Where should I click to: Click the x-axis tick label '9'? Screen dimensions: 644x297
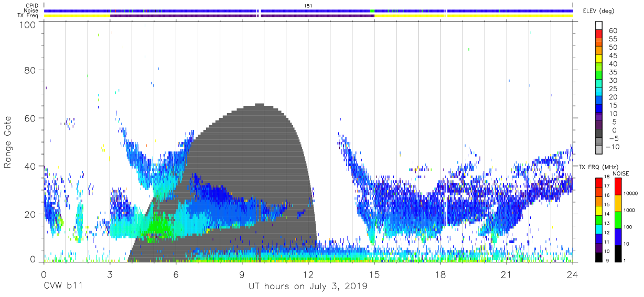tap(242, 275)
